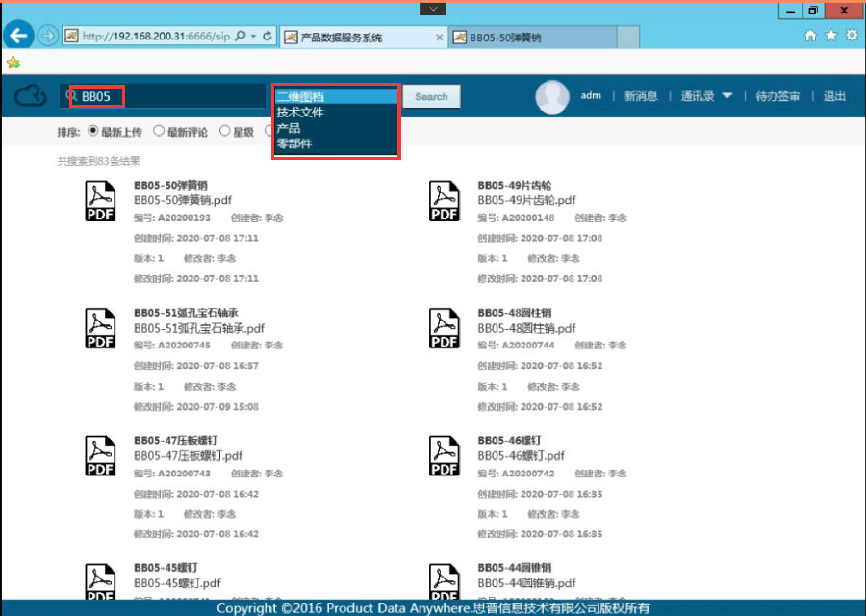Open a new blank browser tab
The height and width of the screenshot is (616, 866).
coord(628,37)
